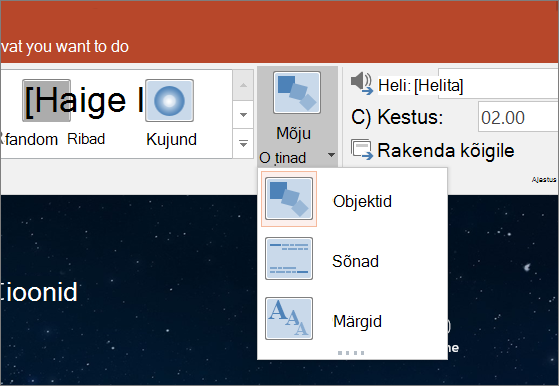Choose Märgid from effect options menu

pyautogui.click(x=352, y=319)
